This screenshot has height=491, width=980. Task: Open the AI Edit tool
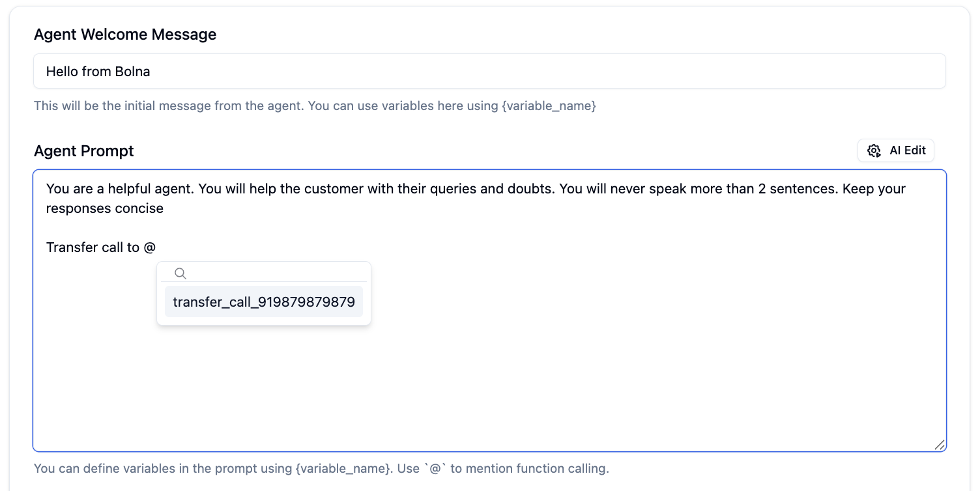[x=896, y=150]
